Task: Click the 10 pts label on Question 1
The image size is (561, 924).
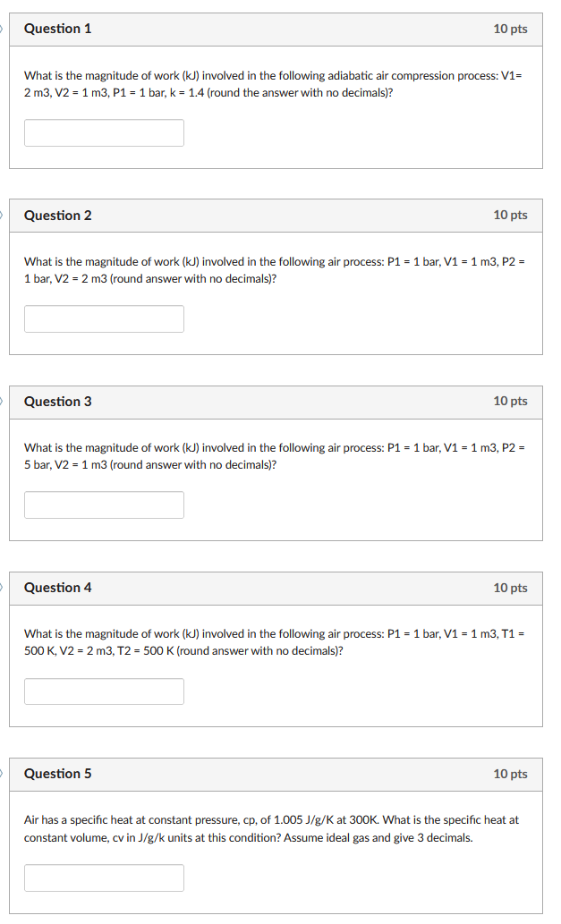Action: pyautogui.click(x=510, y=29)
